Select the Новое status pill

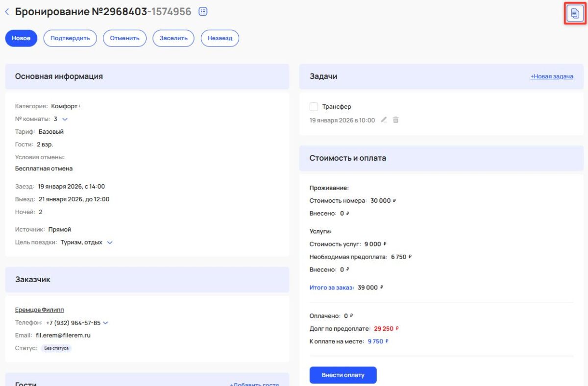pos(21,38)
